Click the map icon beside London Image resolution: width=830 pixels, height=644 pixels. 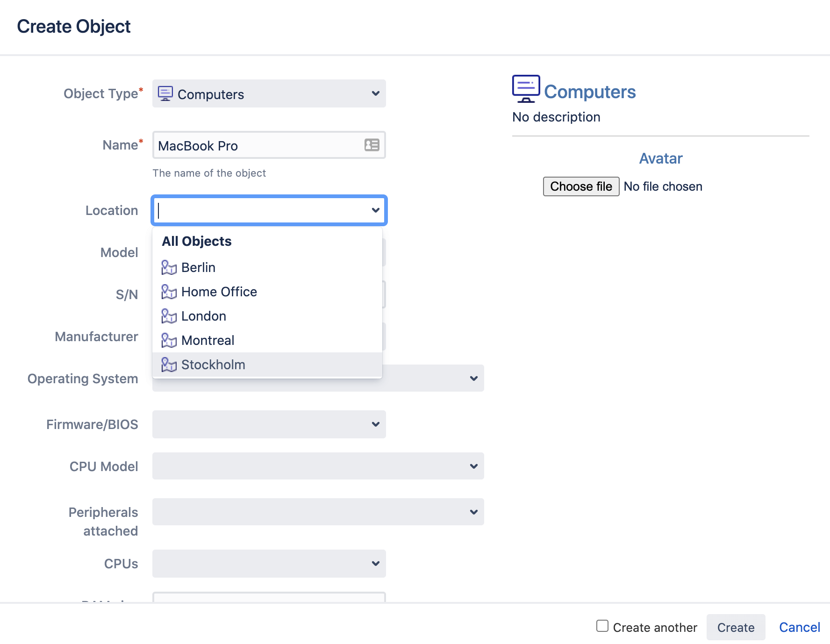pos(169,316)
